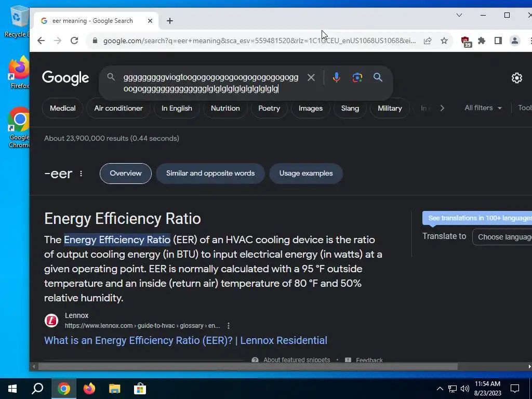Open the Choose language dropdown
The height and width of the screenshot is (399, 532).
(x=502, y=237)
